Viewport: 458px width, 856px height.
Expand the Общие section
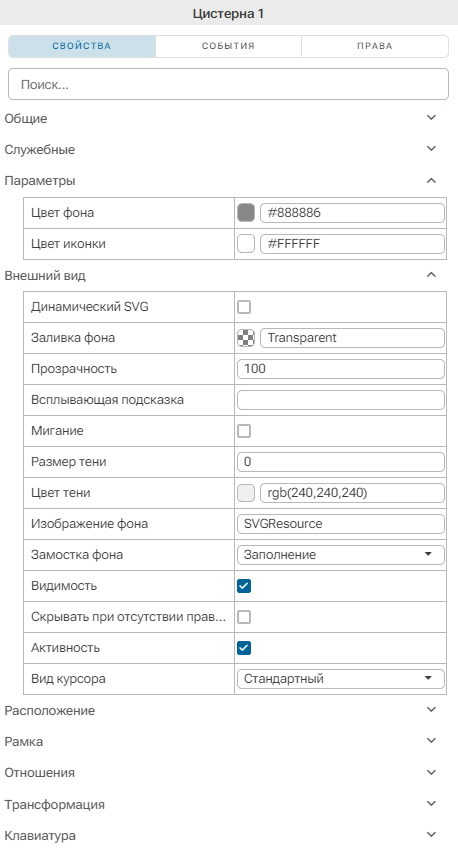tap(431, 118)
